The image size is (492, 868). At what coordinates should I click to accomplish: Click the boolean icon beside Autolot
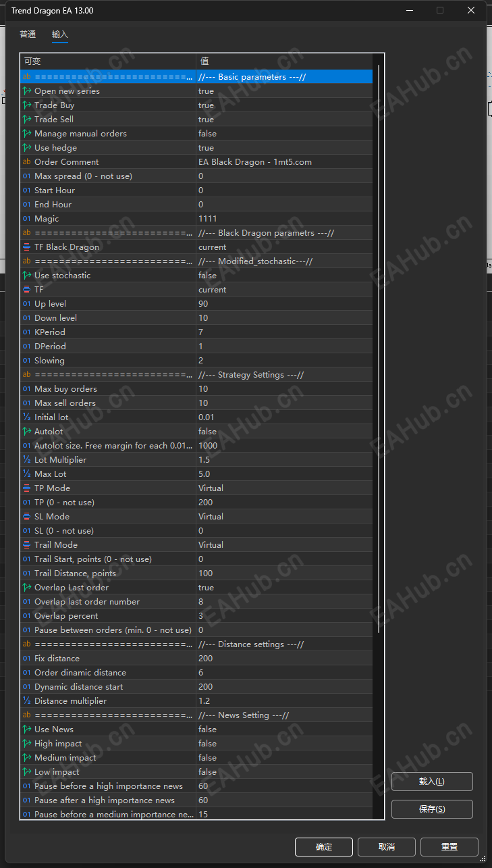[27, 432]
